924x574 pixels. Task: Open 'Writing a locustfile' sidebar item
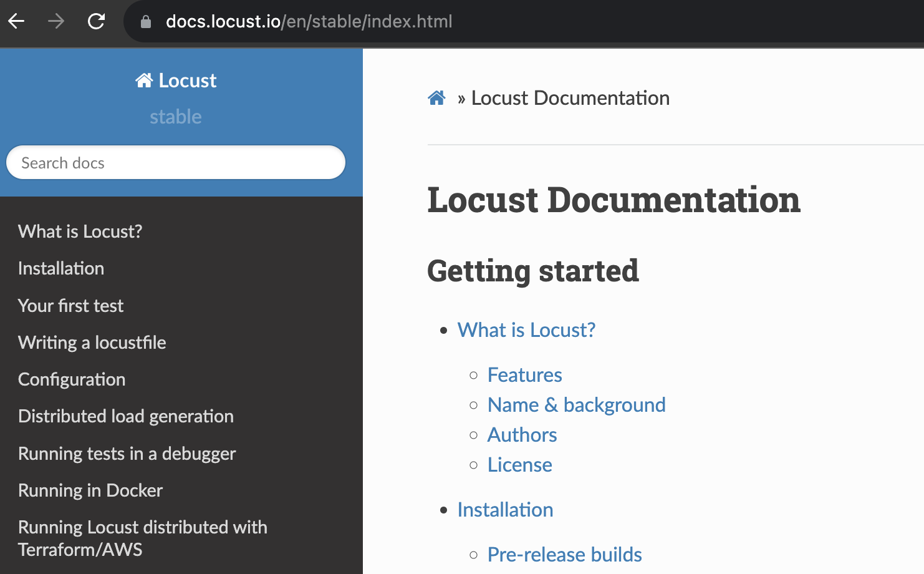pos(92,343)
